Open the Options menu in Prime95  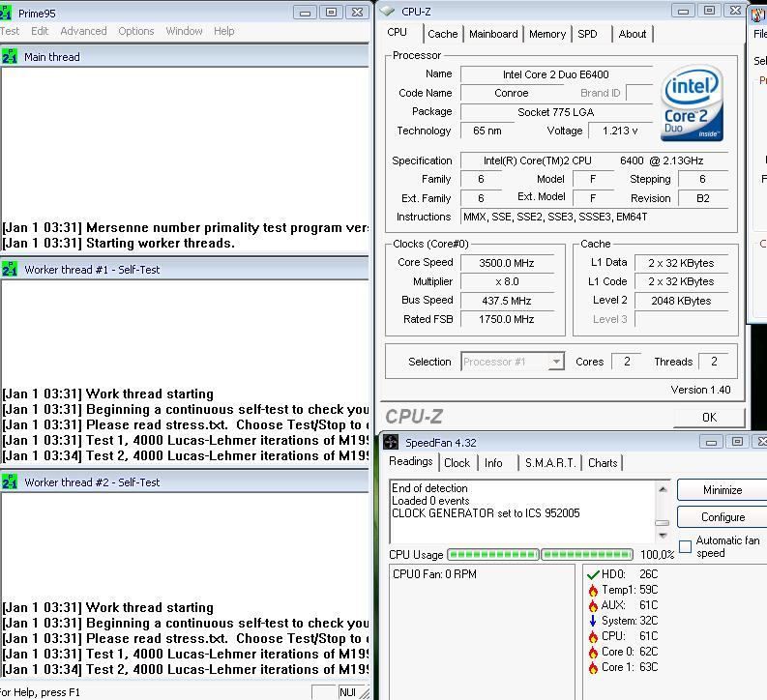point(136,31)
